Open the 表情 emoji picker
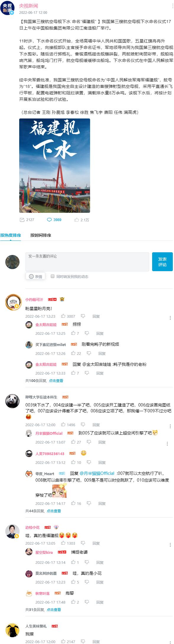The height and width of the screenshot is (644, 174). (x=35, y=276)
